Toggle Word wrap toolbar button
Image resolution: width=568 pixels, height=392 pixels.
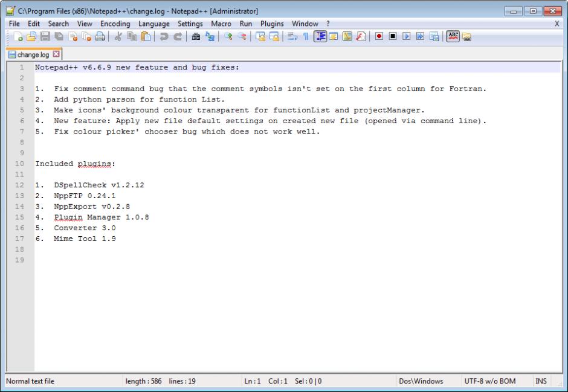(x=292, y=37)
